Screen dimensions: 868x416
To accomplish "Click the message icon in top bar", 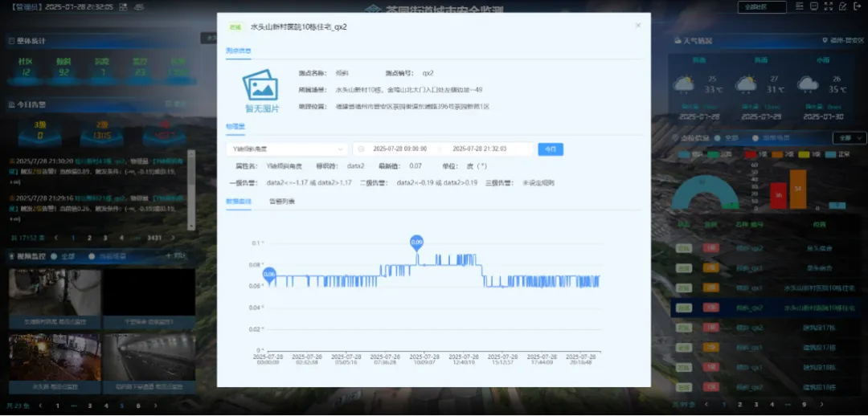I will tap(814, 6).
